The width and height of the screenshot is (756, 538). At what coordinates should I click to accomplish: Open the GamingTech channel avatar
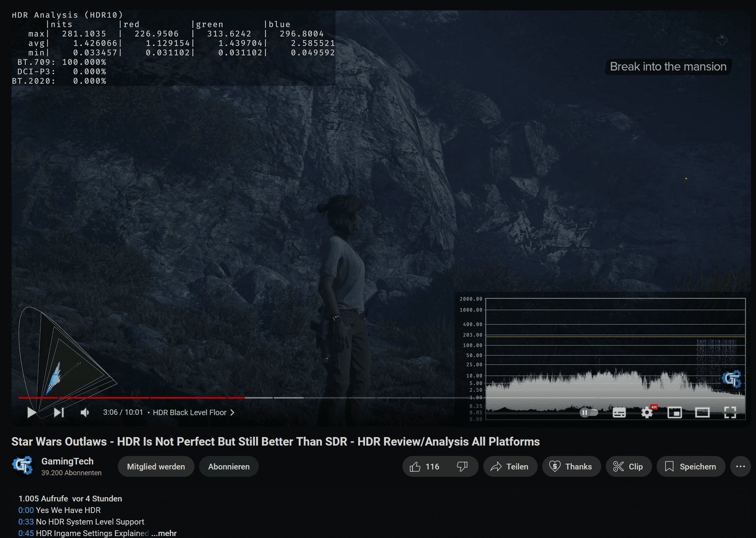22,466
